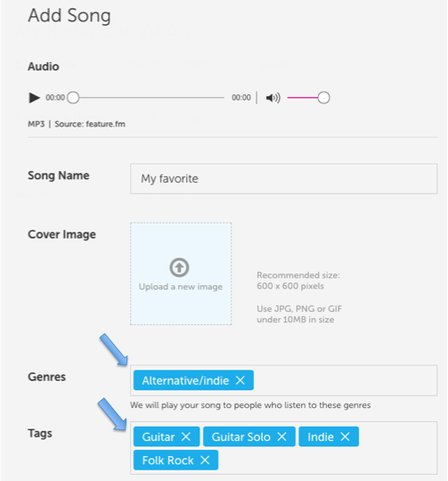
Task: Select the Indie tag chip
Action: click(321, 436)
